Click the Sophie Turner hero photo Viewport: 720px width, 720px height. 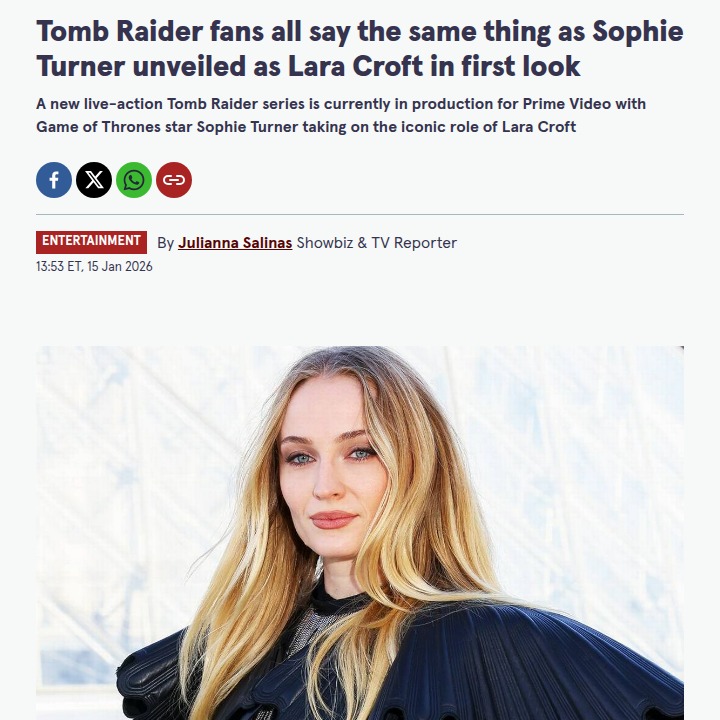click(x=360, y=532)
